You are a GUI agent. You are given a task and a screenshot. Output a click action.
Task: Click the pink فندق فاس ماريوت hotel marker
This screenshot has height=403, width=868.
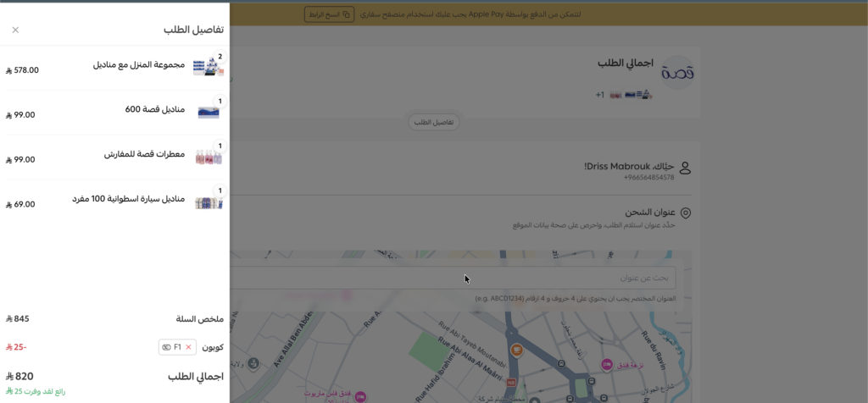[x=361, y=396]
